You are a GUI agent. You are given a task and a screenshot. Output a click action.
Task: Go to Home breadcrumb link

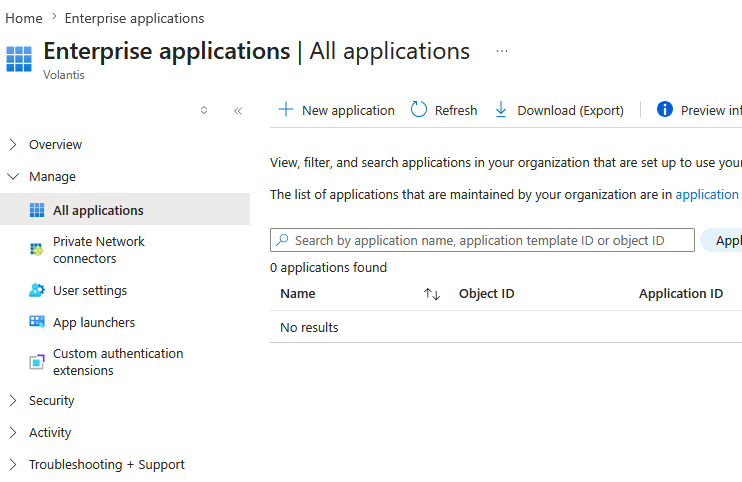[24, 18]
